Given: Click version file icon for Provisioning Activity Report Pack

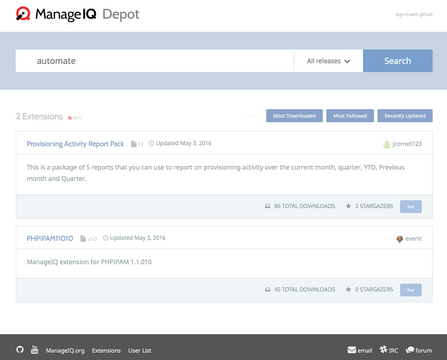Looking at the screenshot, I should (134, 144).
